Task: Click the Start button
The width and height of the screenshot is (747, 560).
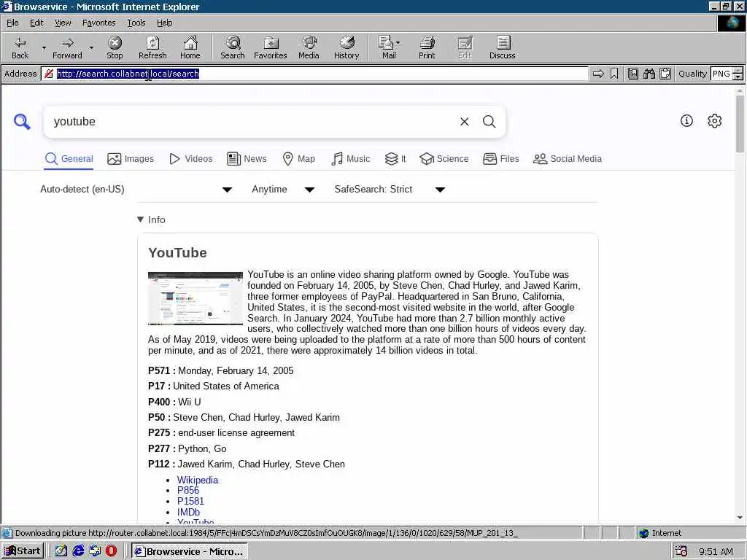Action: 23,551
